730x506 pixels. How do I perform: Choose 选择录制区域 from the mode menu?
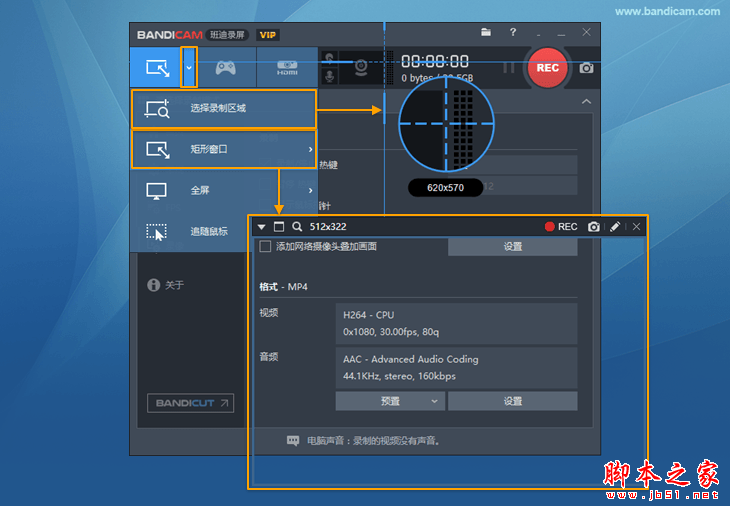[224, 109]
